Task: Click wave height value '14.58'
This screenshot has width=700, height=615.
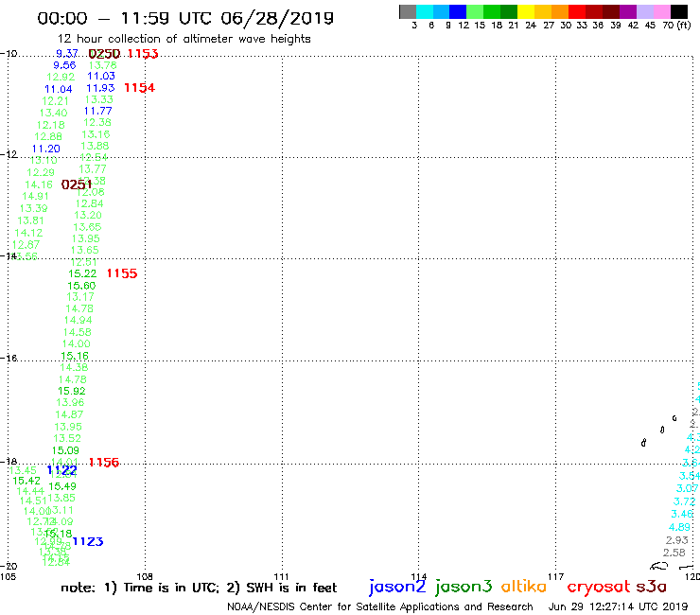Action: [x=78, y=332]
